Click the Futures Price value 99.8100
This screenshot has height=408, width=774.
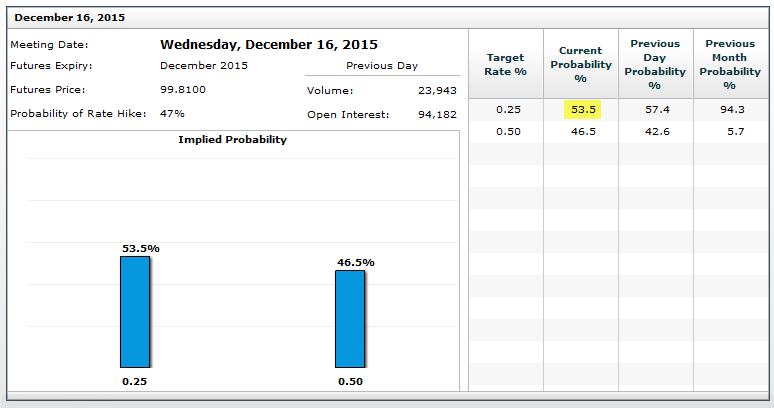[185, 90]
